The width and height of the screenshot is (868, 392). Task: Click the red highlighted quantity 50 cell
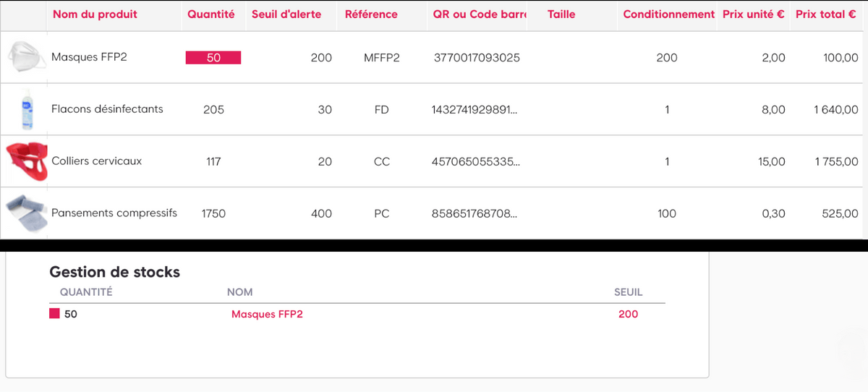(x=213, y=58)
